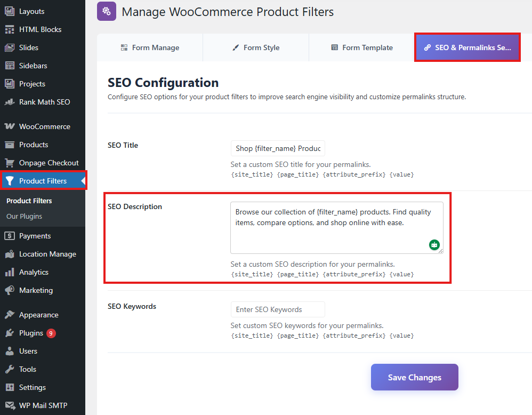The image size is (532, 415).
Task: Click the Marketing megaphone icon
Action: (10, 290)
